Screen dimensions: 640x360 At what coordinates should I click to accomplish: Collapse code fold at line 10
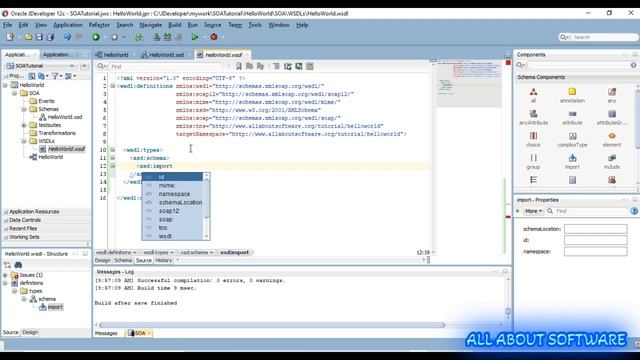click(113, 150)
